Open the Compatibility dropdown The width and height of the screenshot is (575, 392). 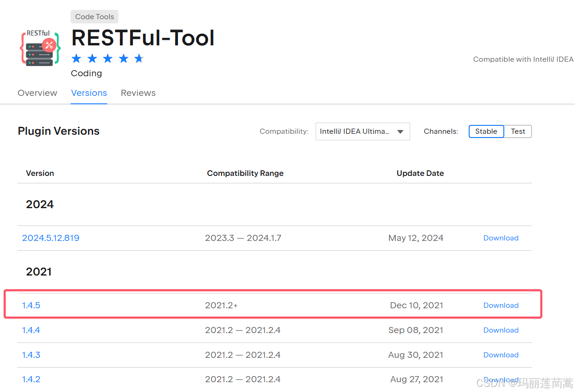[x=362, y=131]
